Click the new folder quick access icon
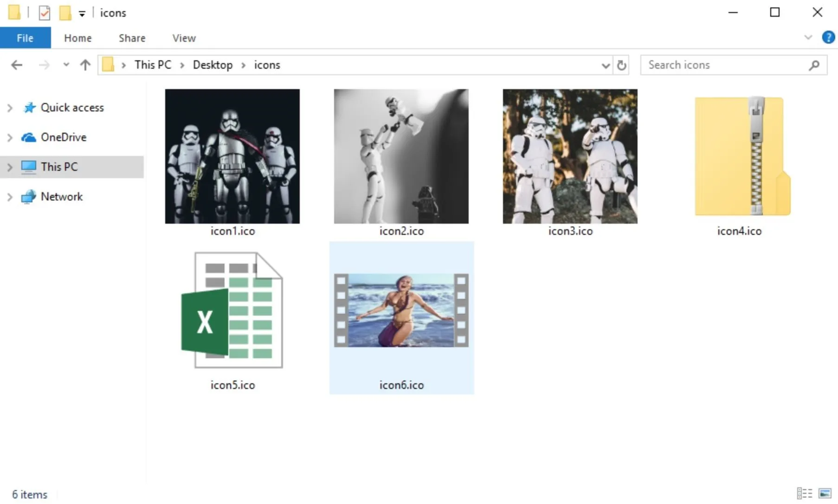The height and width of the screenshot is (504, 838). pyautogui.click(x=65, y=13)
